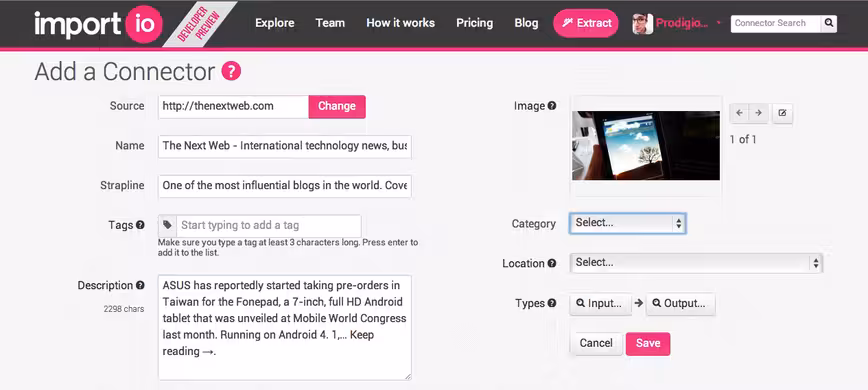Focus the Connector Search box
This screenshot has height=390, width=868.
click(x=776, y=23)
